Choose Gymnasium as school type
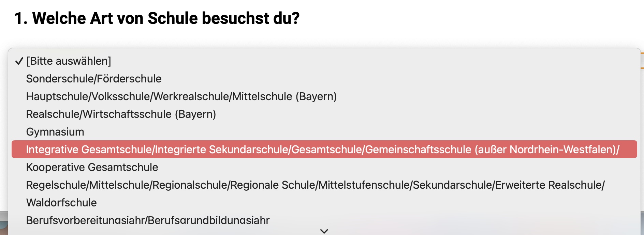Image resolution: width=644 pixels, height=235 pixels. (324, 132)
